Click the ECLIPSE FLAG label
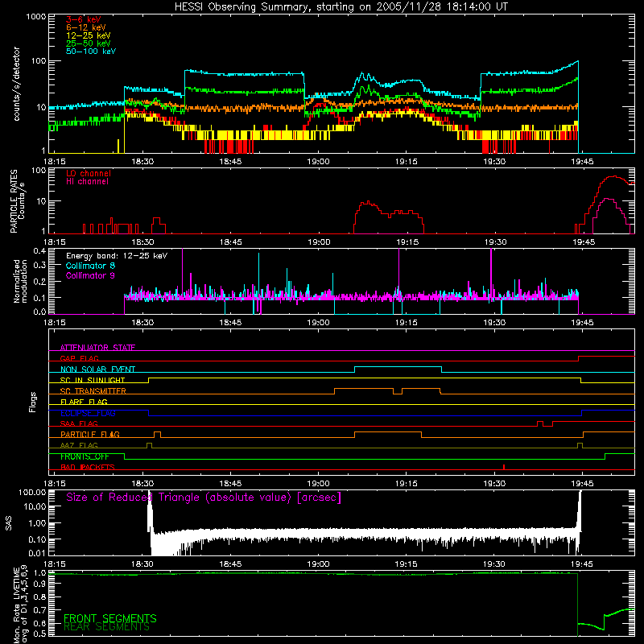Viewport: 644px width, 644px height. (88, 413)
